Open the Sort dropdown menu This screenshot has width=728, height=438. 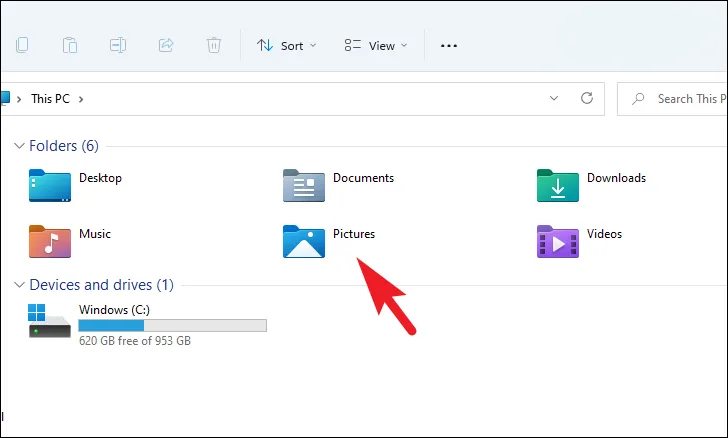[x=286, y=46]
